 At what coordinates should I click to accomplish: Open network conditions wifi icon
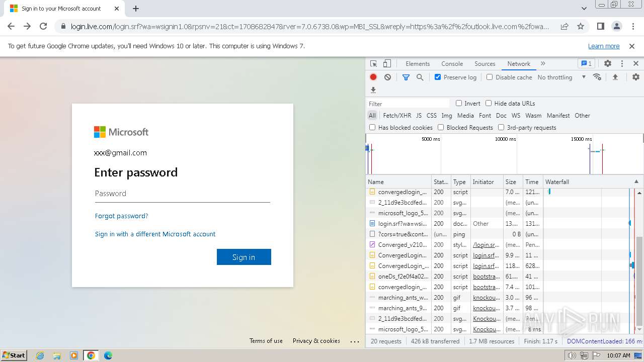(x=597, y=77)
